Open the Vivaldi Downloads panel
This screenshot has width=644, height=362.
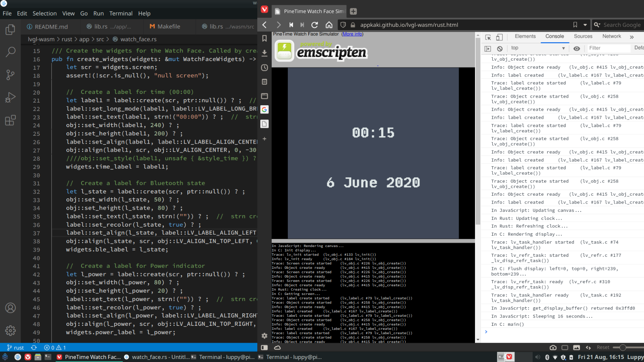pyautogui.click(x=264, y=53)
